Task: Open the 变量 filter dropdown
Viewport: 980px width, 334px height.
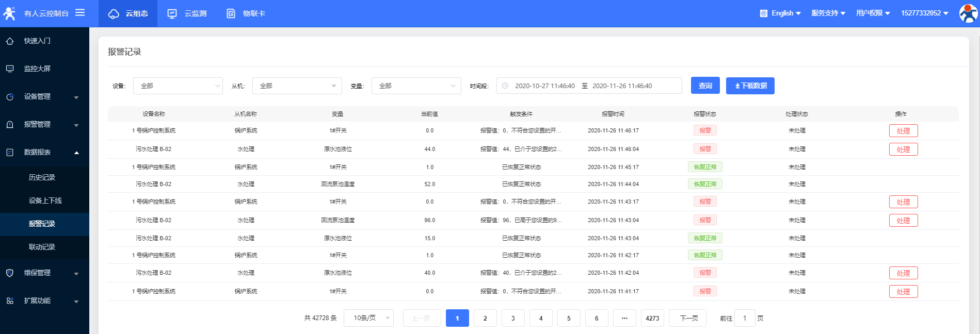Action: (x=416, y=86)
